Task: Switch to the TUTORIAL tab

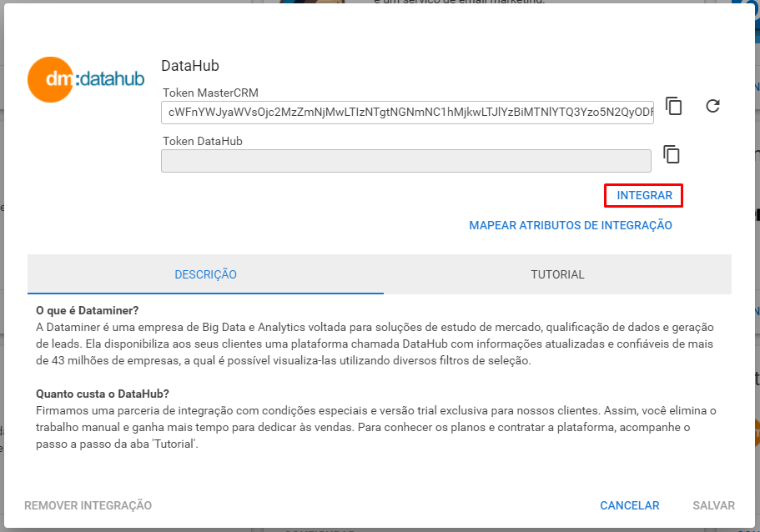Action: (x=557, y=274)
